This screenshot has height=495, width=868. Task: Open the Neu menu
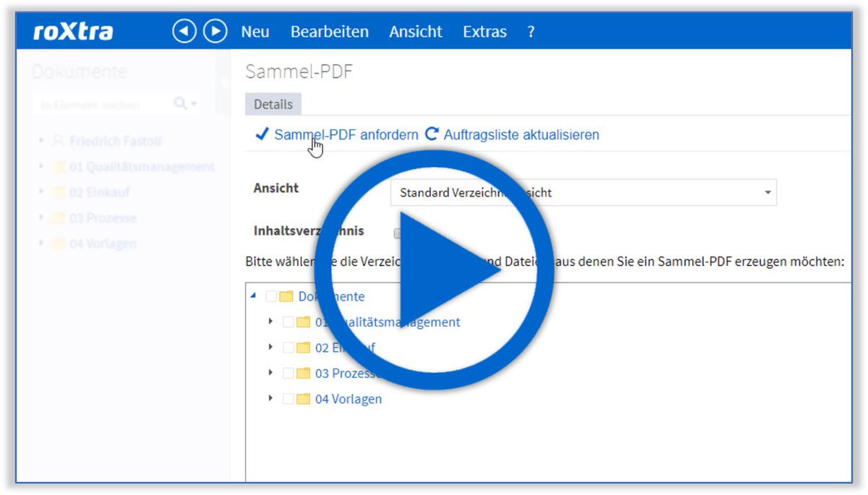pos(255,32)
